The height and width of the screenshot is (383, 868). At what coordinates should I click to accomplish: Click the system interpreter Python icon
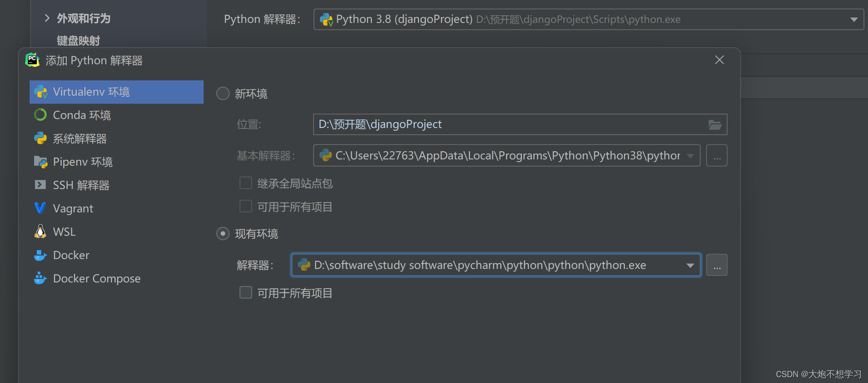coord(40,138)
